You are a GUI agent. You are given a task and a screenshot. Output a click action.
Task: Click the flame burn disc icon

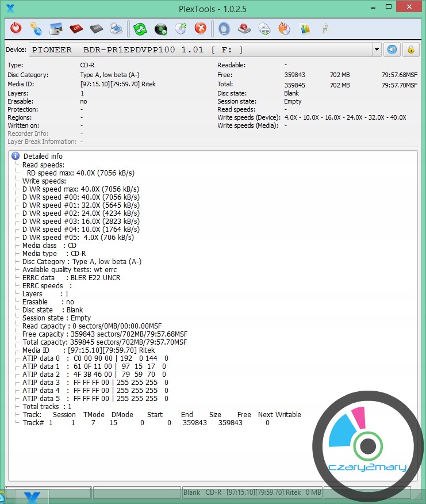(284, 28)
